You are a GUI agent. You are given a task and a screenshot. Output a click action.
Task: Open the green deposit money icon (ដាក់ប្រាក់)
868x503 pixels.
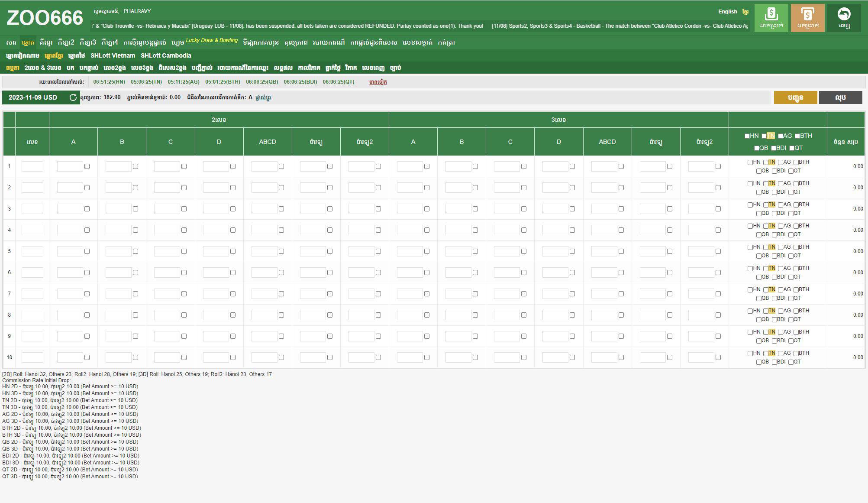tap(771, 18)
